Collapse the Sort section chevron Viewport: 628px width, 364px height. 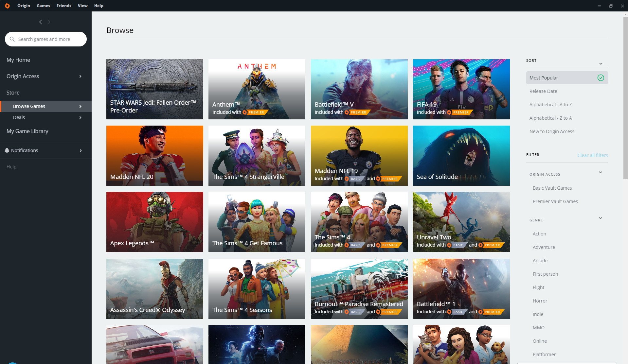click(601, 63)
